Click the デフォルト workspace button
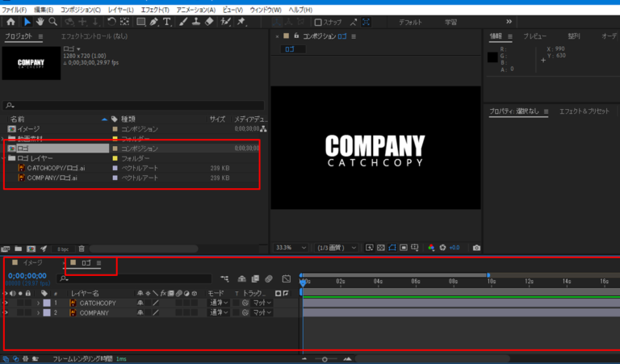The height and width of the screenshot is (364, 620). tap(410, 23)
